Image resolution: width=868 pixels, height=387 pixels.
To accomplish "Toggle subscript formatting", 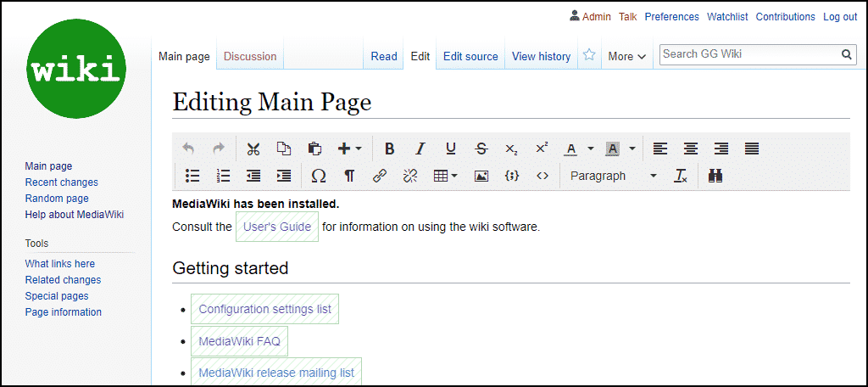I will pos(511,149).
